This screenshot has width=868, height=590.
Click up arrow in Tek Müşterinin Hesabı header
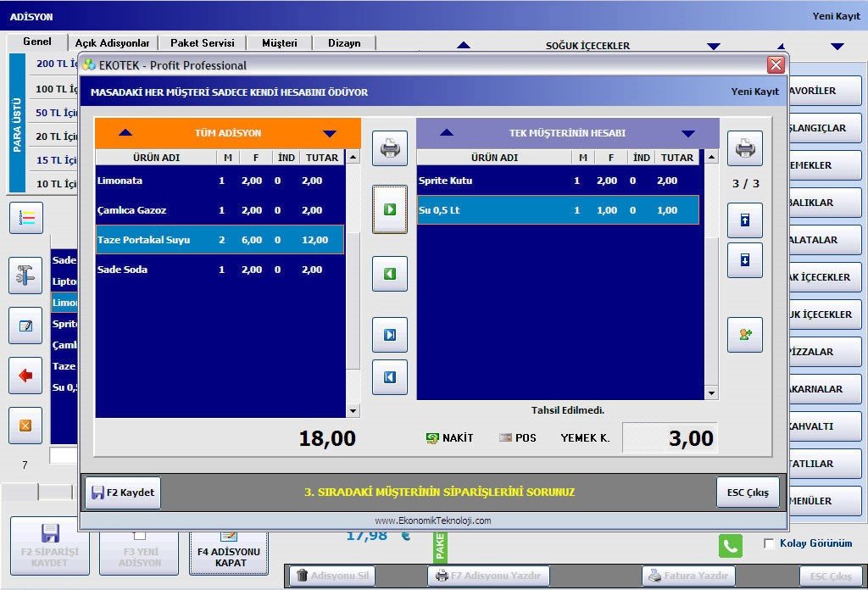click(447, 133)
